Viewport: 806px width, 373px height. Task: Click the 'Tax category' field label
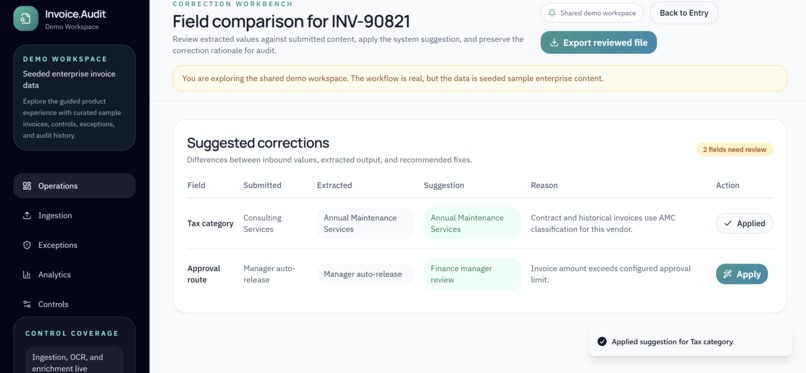click(210, 223)
